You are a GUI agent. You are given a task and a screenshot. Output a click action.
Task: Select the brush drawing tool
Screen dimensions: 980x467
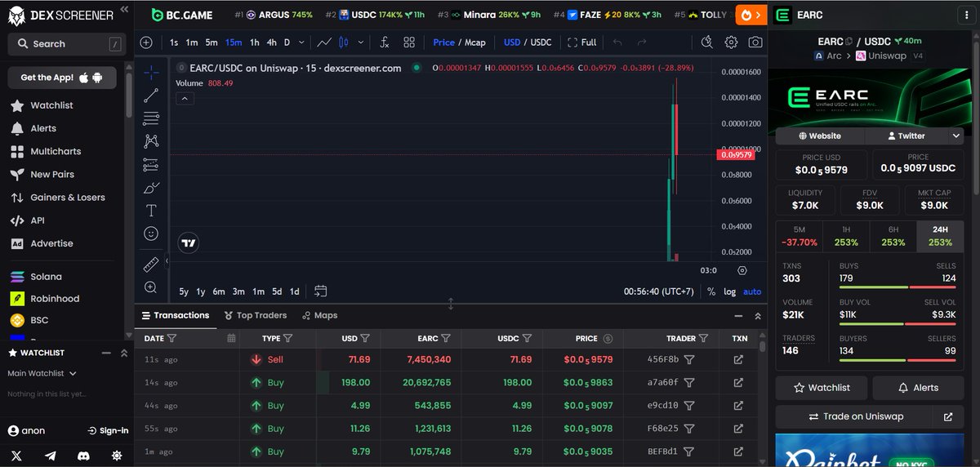(x=151, y=188)
